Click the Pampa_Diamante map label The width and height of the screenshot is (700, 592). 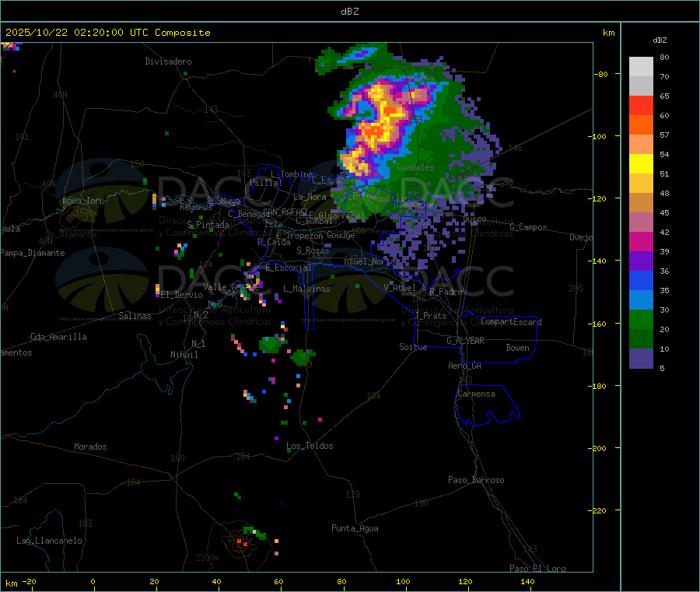click(x=33, y=253)
